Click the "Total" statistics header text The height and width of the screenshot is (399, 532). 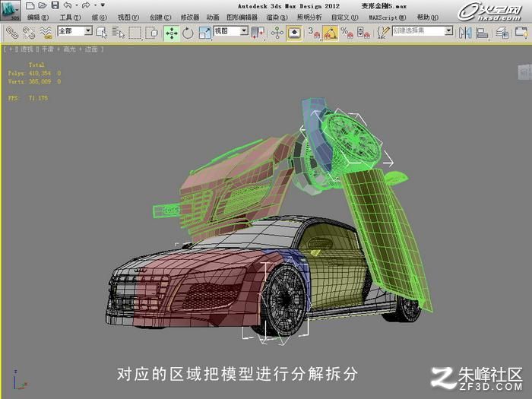point(36,65)
